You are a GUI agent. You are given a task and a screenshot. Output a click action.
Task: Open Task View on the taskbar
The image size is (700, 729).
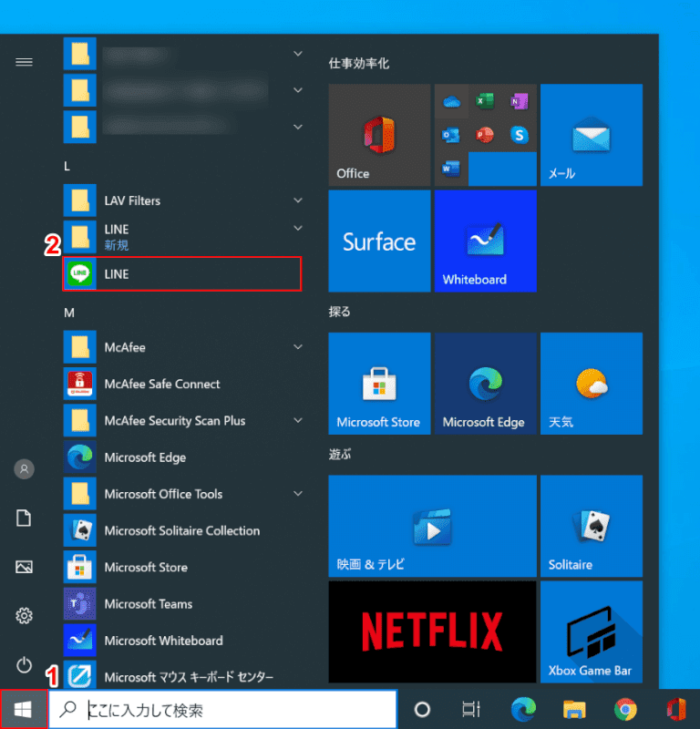[x=470, y=710]
